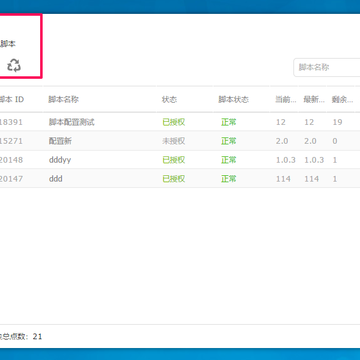Select the 配置新 script name
Image resolution: width=360 pixels, height=360 pixels.
[60, 141]
